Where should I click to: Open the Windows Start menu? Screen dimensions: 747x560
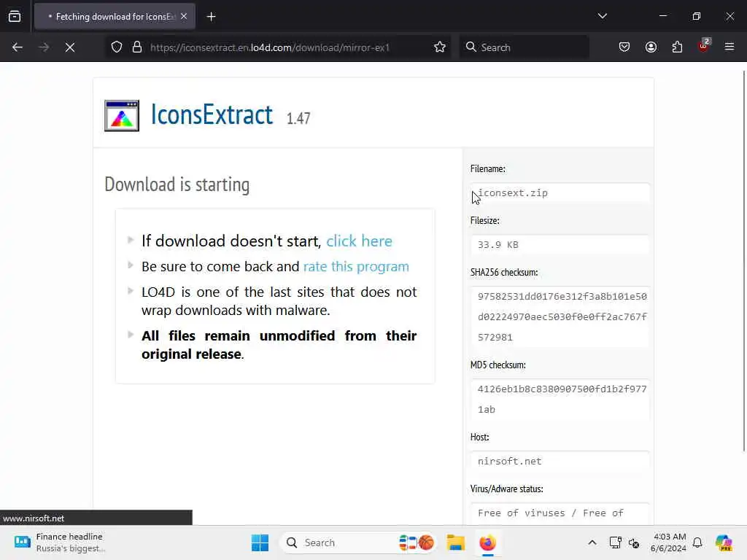point(260,542)
